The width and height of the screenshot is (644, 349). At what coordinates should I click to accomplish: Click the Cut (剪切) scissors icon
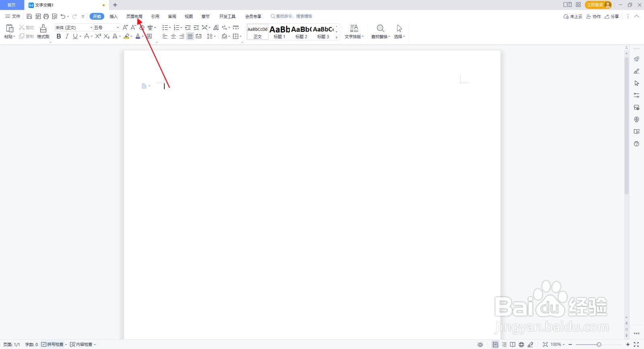pyautogui.click(x=22, y=27)
